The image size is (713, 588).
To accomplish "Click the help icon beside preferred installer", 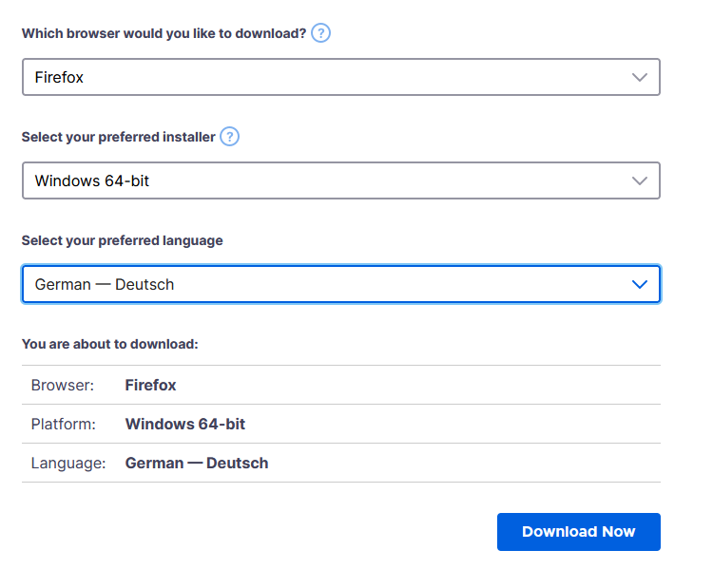I will click(x=229, y=137).
